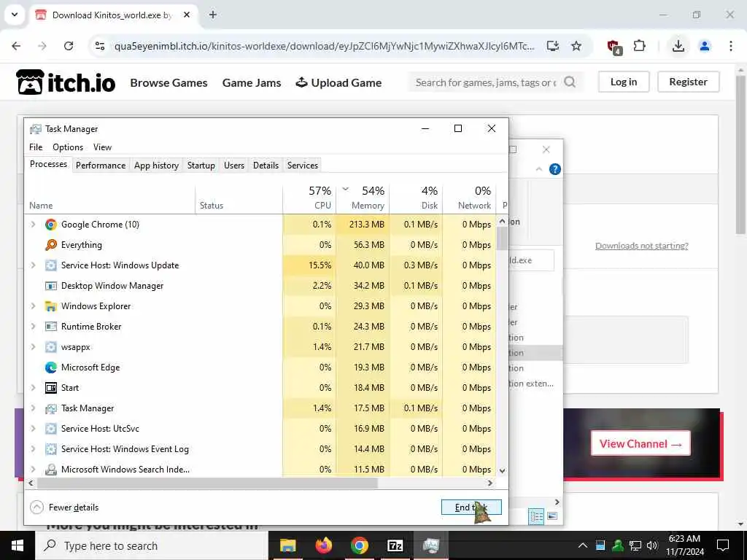The image size is (747, 560).
Task: Click the Google Chrome process icon
Action: point(51,225)
